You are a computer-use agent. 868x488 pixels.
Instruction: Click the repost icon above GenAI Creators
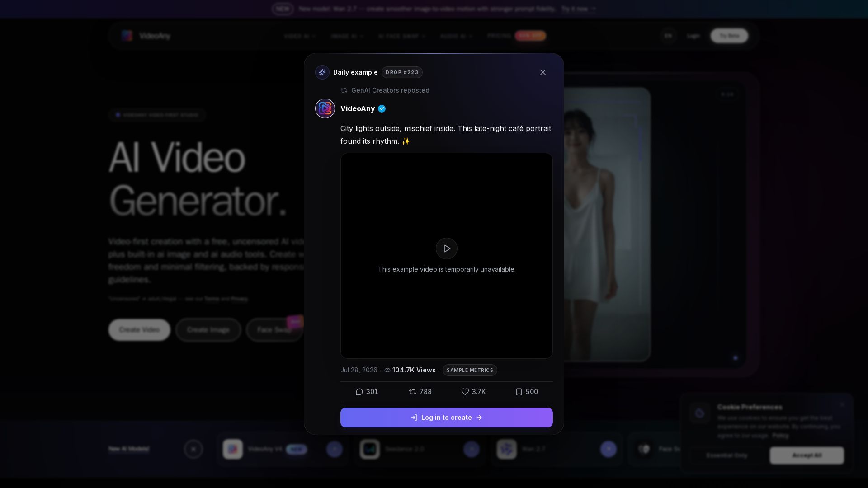coord(344,90)
